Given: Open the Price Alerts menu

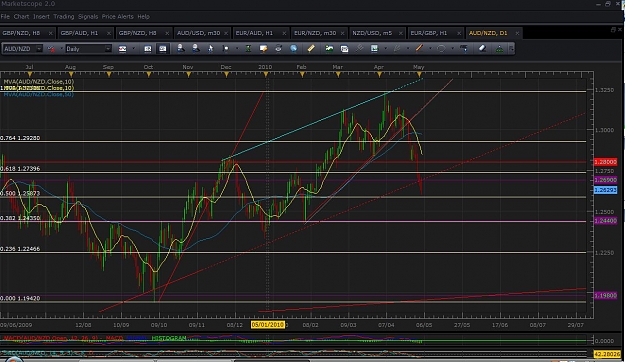Looking at the screenshot, I should 118,16.
